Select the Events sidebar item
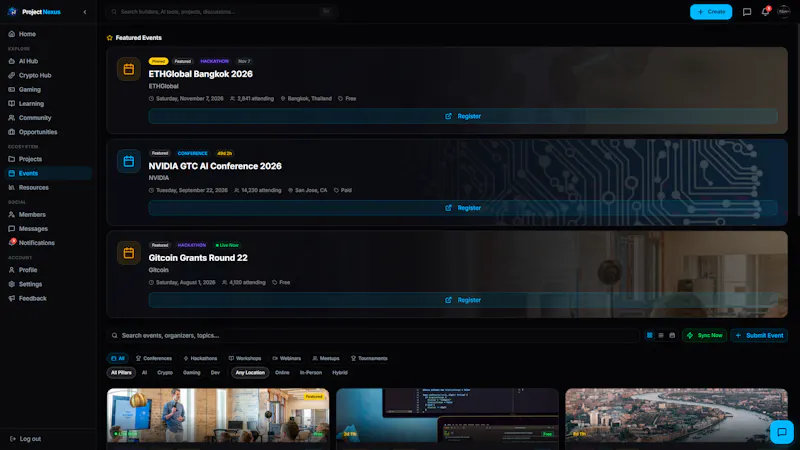 [x=48, y=173]
